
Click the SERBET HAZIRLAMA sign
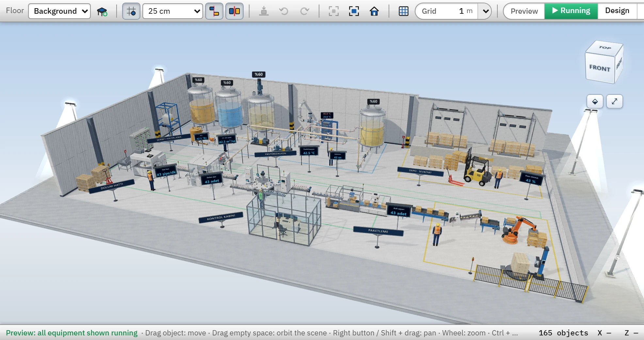click(169, 138)
